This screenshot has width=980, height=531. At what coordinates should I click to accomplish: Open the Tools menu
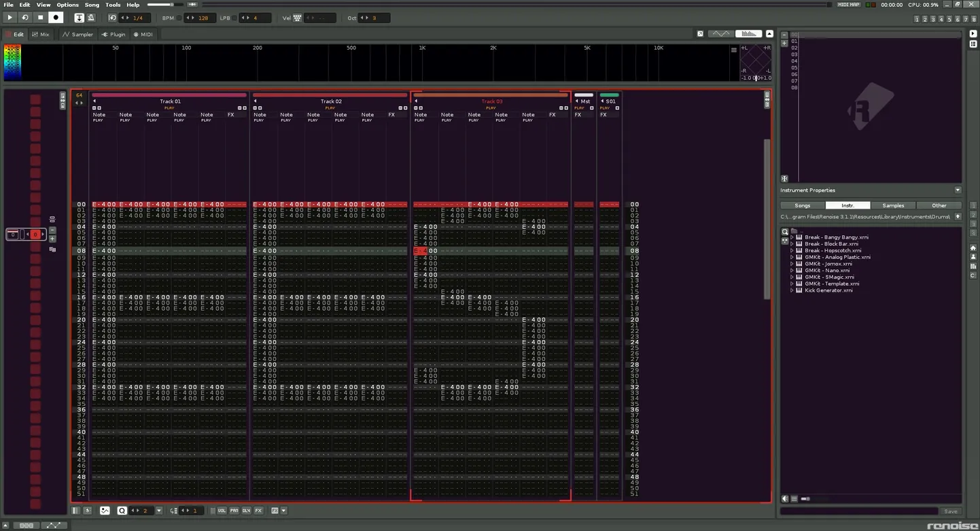tap(113, 5)
